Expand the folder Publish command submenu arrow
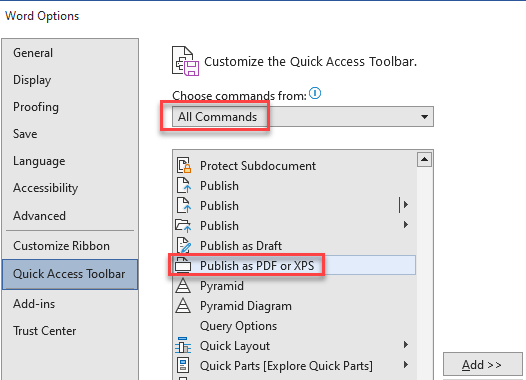 point(406,225)
